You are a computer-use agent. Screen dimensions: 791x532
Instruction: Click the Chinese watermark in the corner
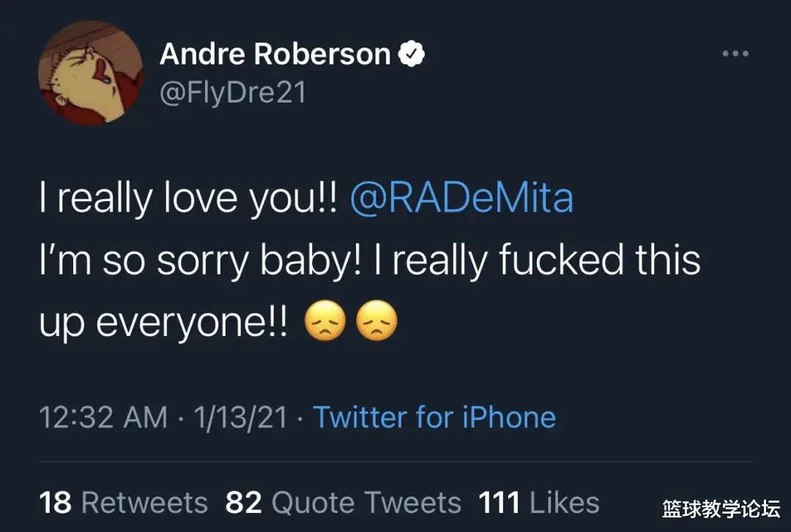point(721,509)
